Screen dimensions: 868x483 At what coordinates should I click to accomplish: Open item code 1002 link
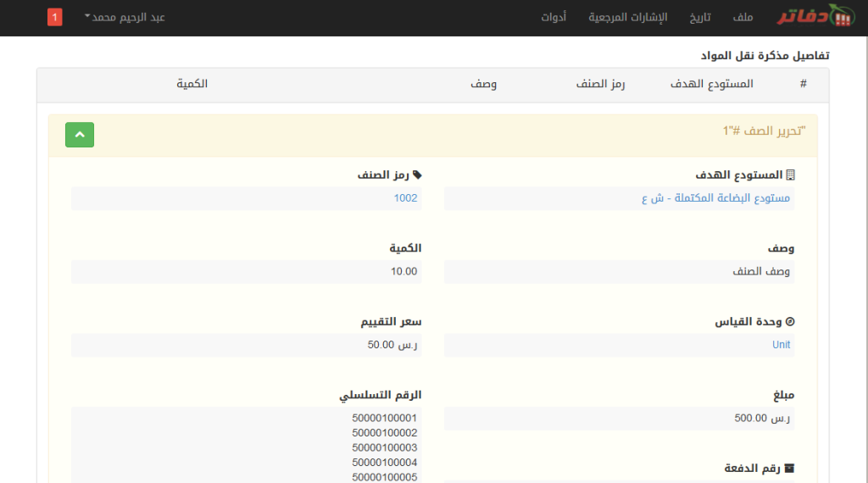(405, 198)
